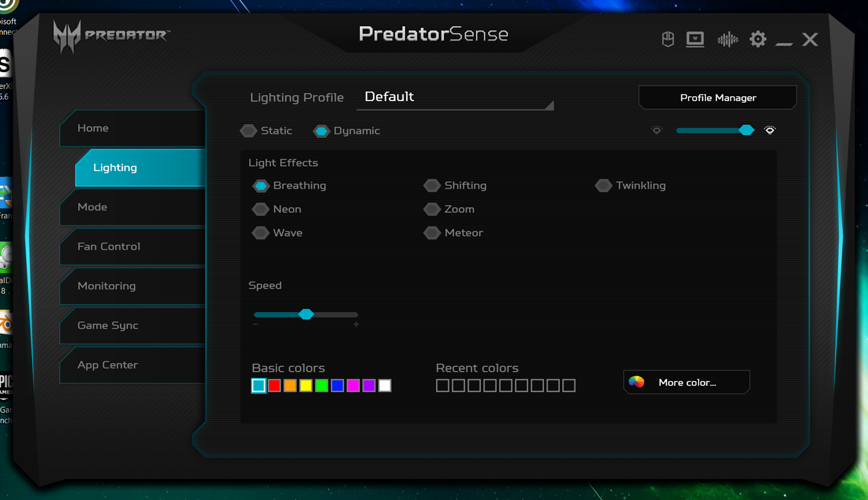This screenshot has width=868, height=500.
Task: Open the mouse settings icon in header
Action: coord(668,39)
